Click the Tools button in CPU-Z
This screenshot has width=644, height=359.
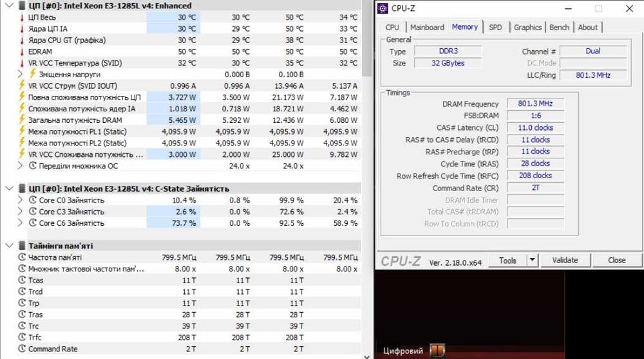(x=507, y=261)
